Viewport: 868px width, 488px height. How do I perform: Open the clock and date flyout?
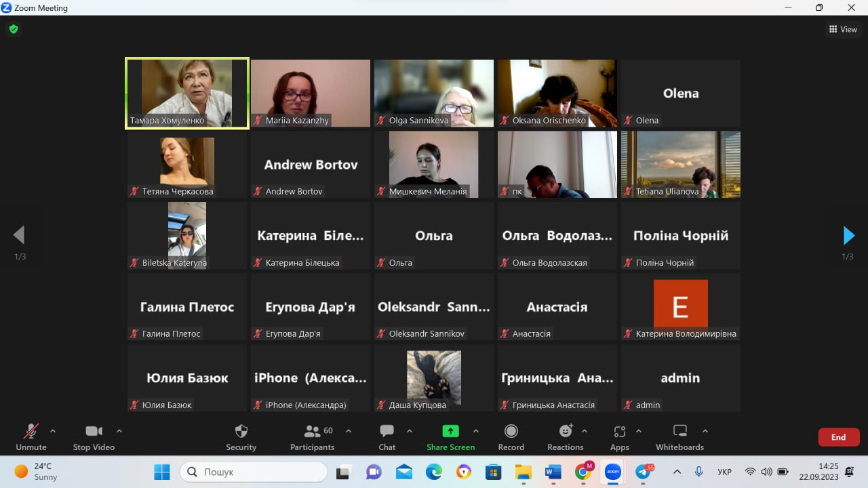(819, 472)
